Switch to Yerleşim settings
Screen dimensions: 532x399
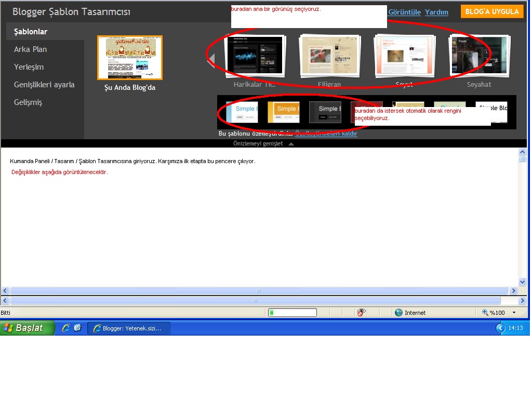pos(29,67)
